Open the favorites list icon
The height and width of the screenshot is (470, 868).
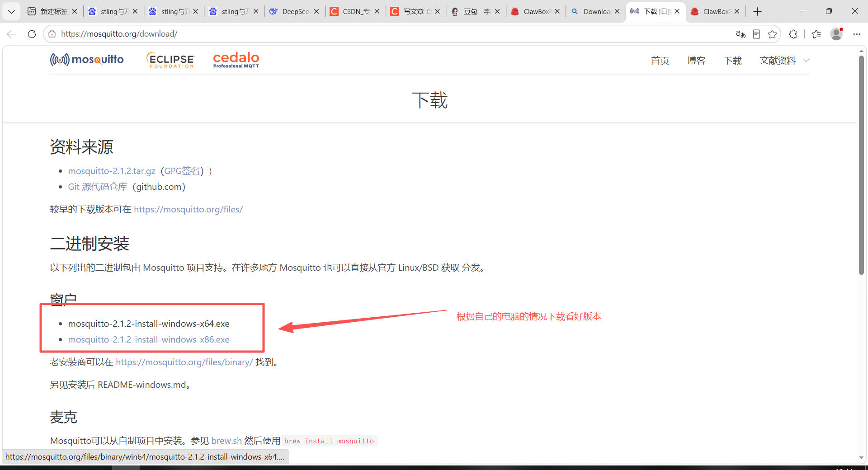pyautogui.click(x=816, y=34)
